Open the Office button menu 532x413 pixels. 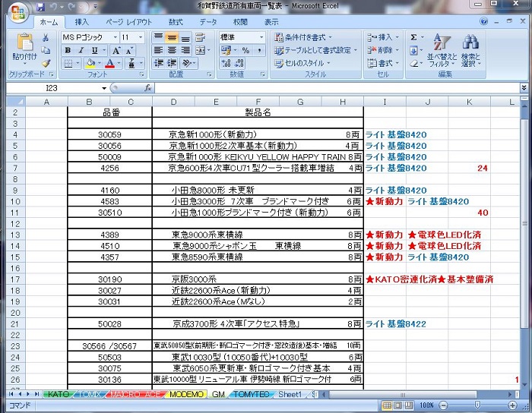coord(17,13)
